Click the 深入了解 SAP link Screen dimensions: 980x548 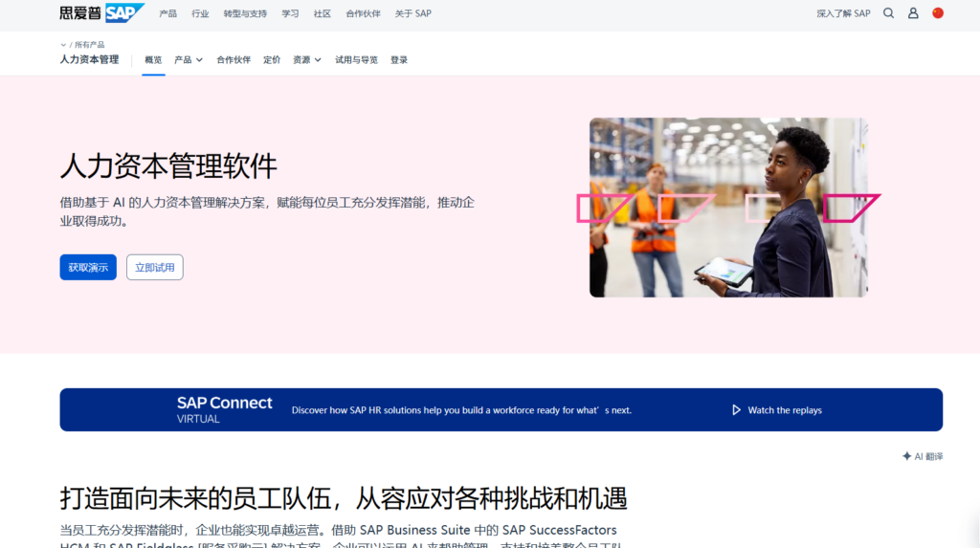843,13
